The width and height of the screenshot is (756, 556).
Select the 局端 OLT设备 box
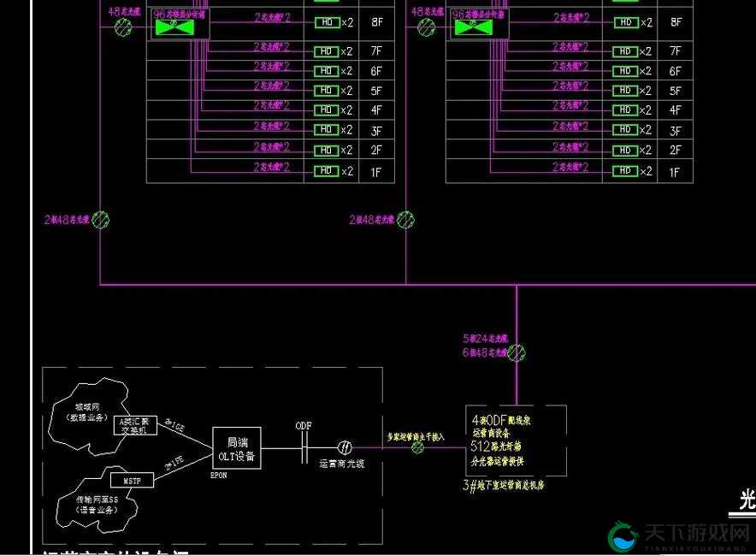tap(237, 448)
